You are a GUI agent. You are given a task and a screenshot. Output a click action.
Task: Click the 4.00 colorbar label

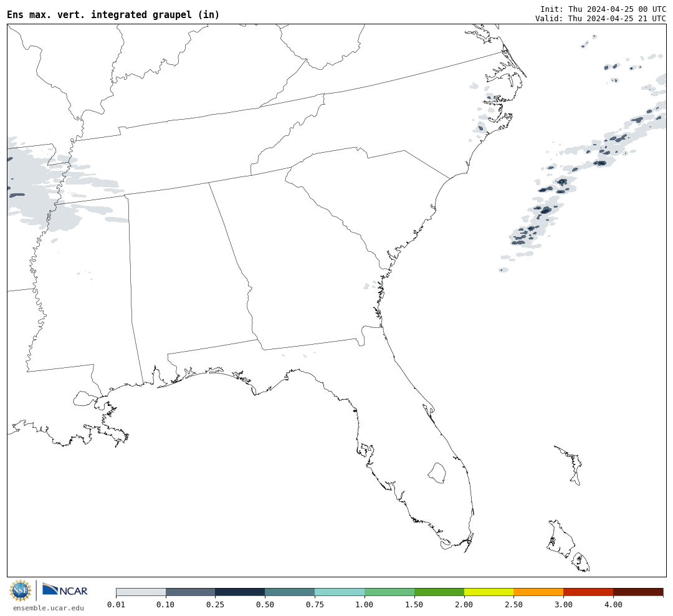(x=613, y=604)
